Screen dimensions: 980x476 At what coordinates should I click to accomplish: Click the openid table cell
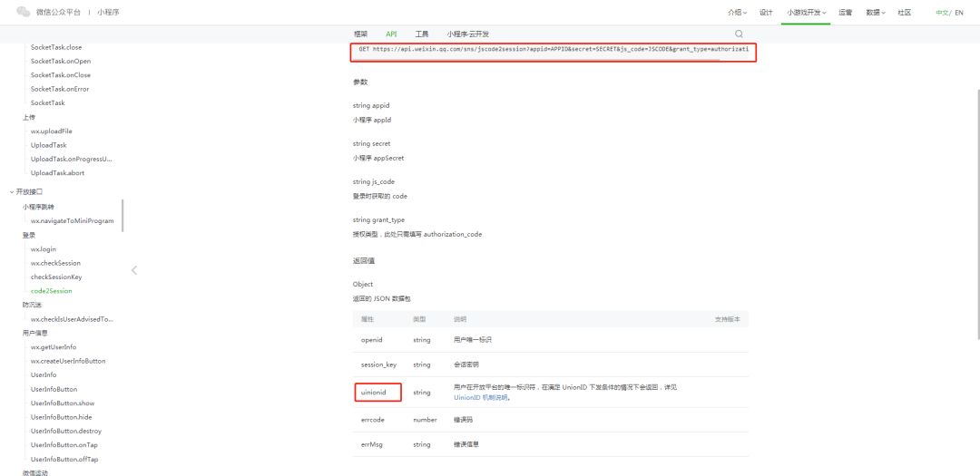(x=371, y=340)
